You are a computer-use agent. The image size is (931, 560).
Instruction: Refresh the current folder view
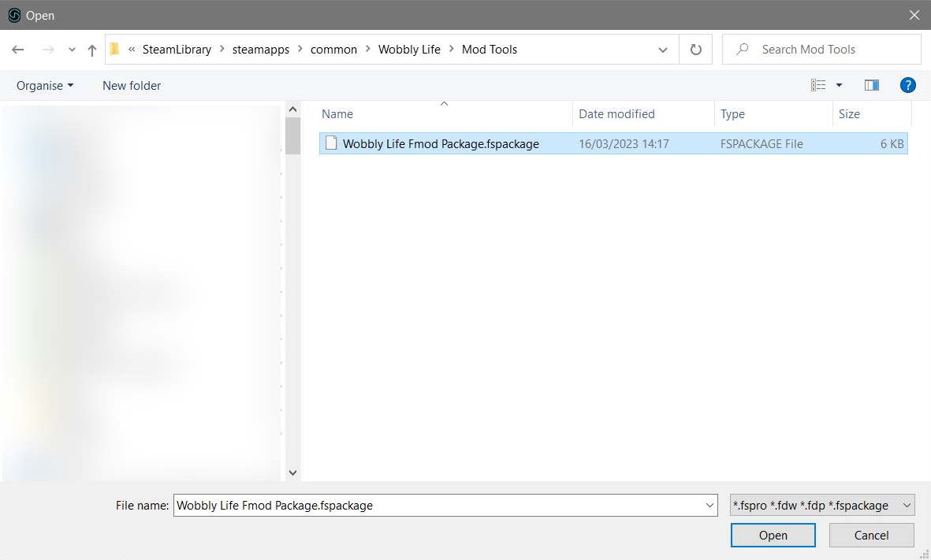pyautogui.click(x=696, y=49)
